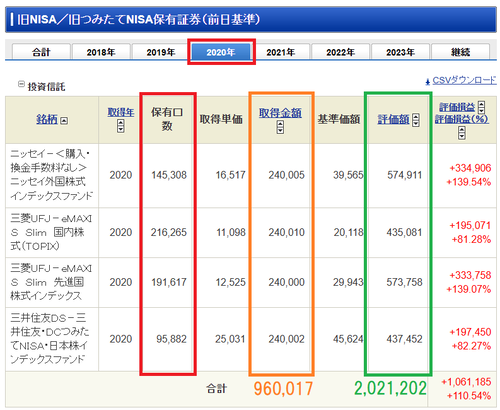This screenshot has height=410, width=500.
Task: Sort by 取得年 column header link
Action: (x=121, y=112)
